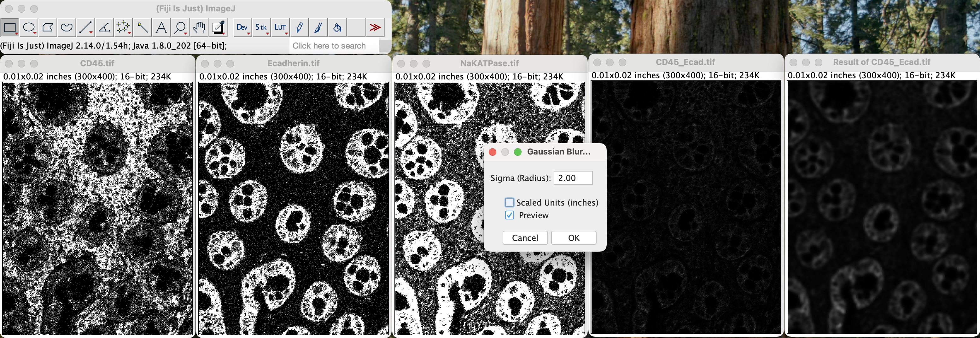Show more tools with red double arrow
The image size is (980, 338).
click(x=375, y=27)
